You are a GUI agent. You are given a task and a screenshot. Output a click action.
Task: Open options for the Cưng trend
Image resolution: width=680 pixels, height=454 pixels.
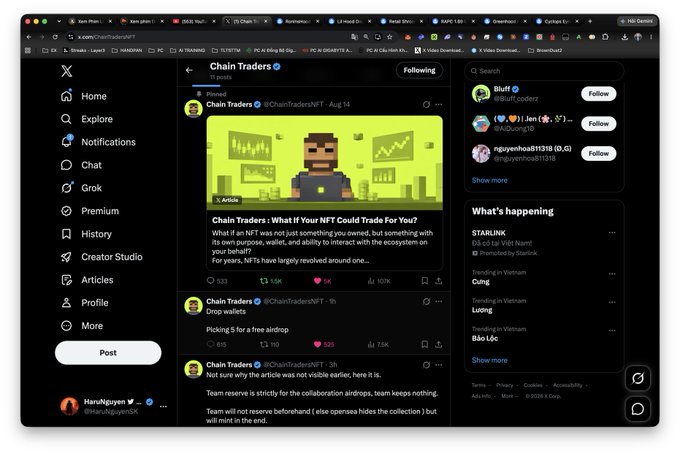tap(612, 274)
